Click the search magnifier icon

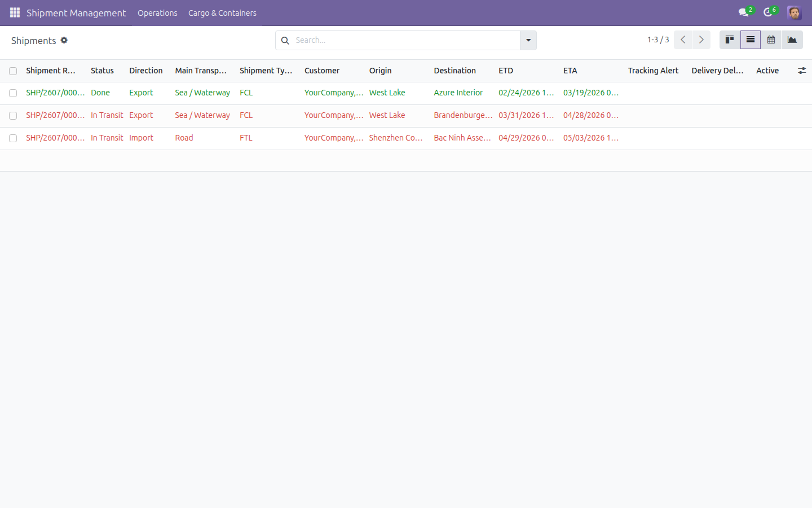pyautogui.click(x=285, y=40)
